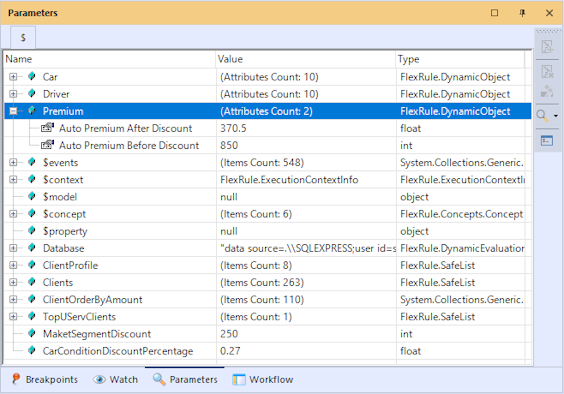The width and height of the screenshot is (564, 394).
Task: Click the Database variable icon
Action: pyautogui.click(x=32, y=248)
